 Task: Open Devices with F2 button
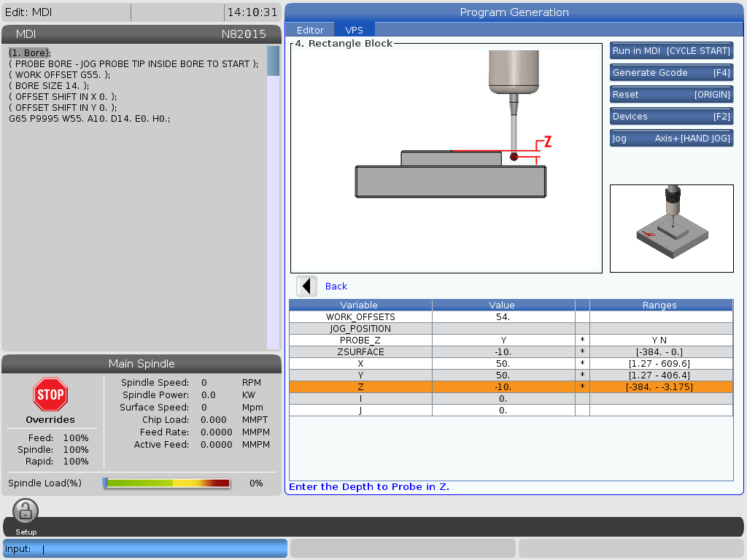tap(671, 116)
